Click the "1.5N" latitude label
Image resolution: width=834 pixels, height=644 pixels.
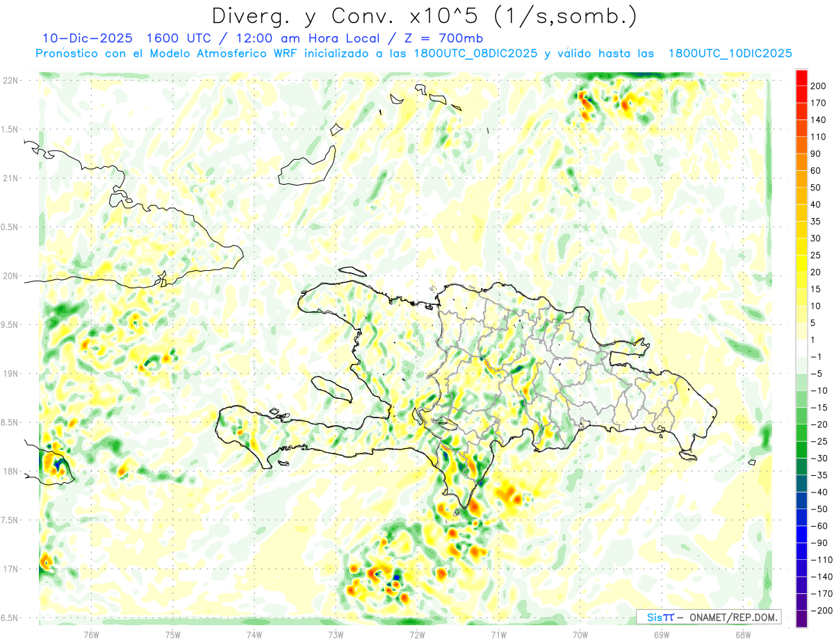(10, 129)
